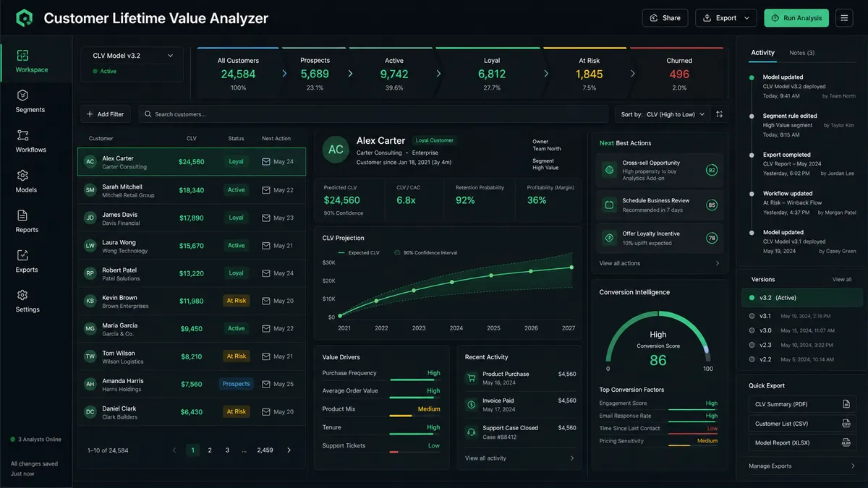Open the CLV Model v3.2 dropdown
868x488 pixels.
pyautogui.click(x=132, y=56)
